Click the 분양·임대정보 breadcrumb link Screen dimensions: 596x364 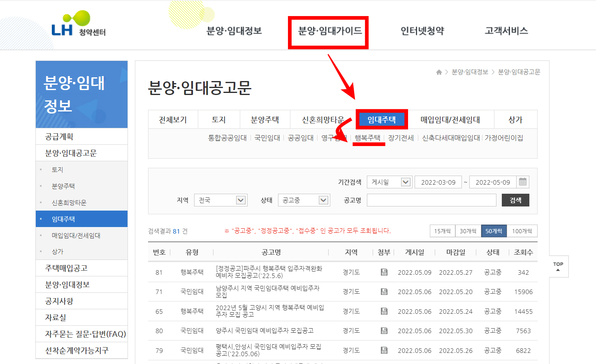click(x=470, y=72)
